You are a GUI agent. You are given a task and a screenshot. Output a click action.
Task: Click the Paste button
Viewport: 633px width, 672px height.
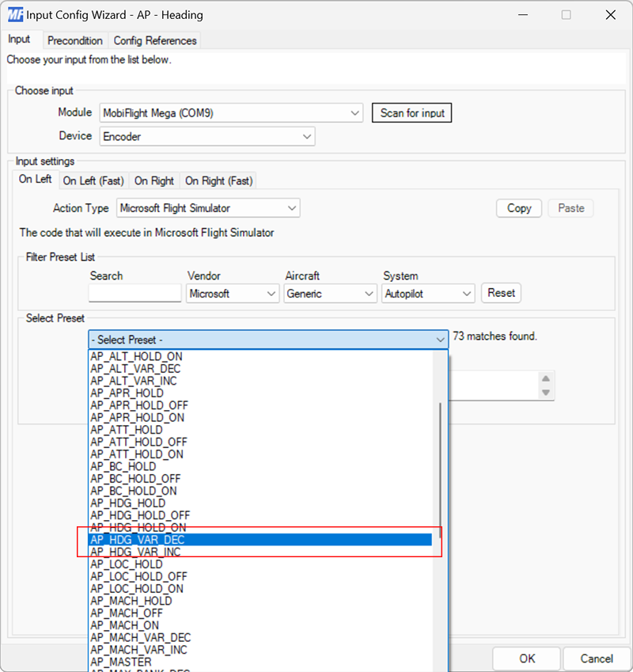tap(570, 207)
